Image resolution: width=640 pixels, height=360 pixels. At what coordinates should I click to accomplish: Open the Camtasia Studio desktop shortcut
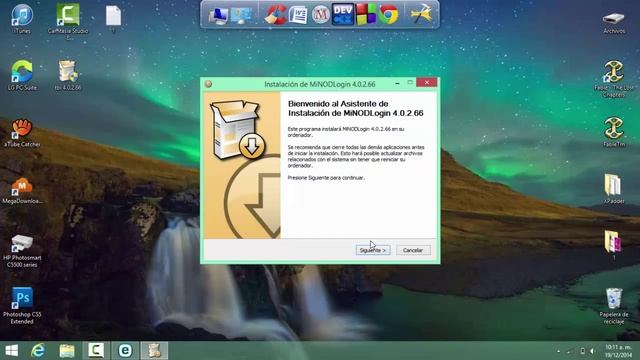(68, 21)
